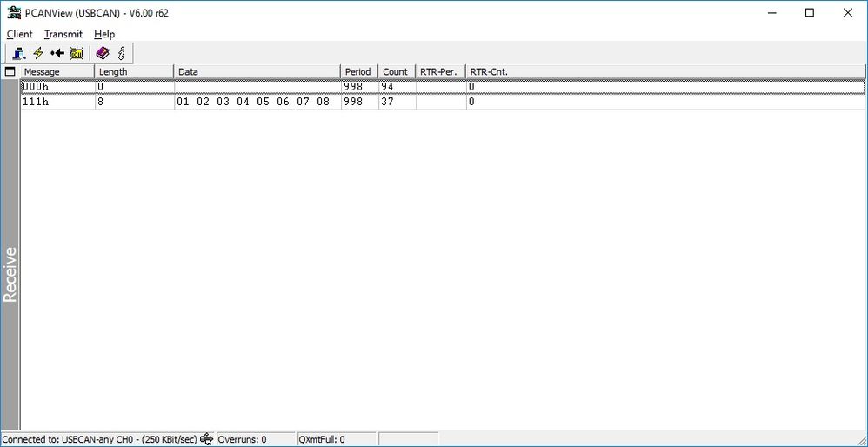Select the 000h message row
The image size is (868, 447).
pos(443,87)
